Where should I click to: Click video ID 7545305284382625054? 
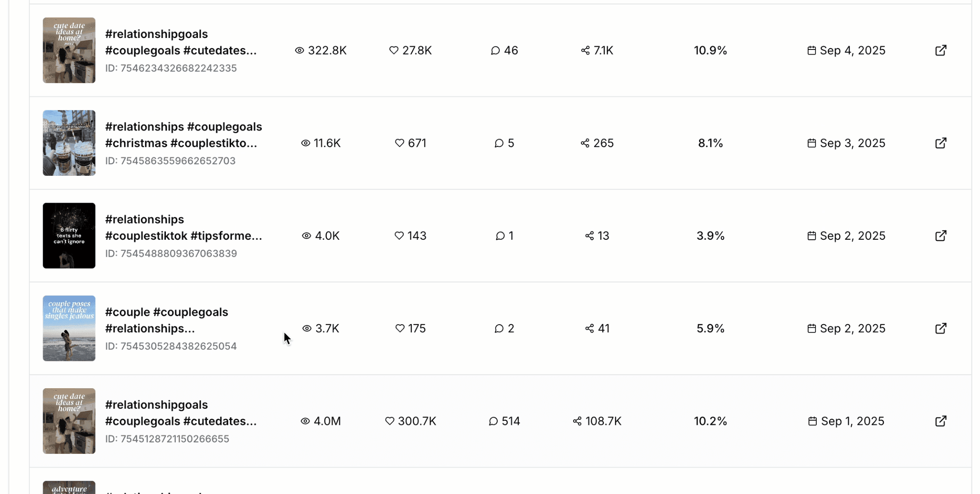[171, 346]
